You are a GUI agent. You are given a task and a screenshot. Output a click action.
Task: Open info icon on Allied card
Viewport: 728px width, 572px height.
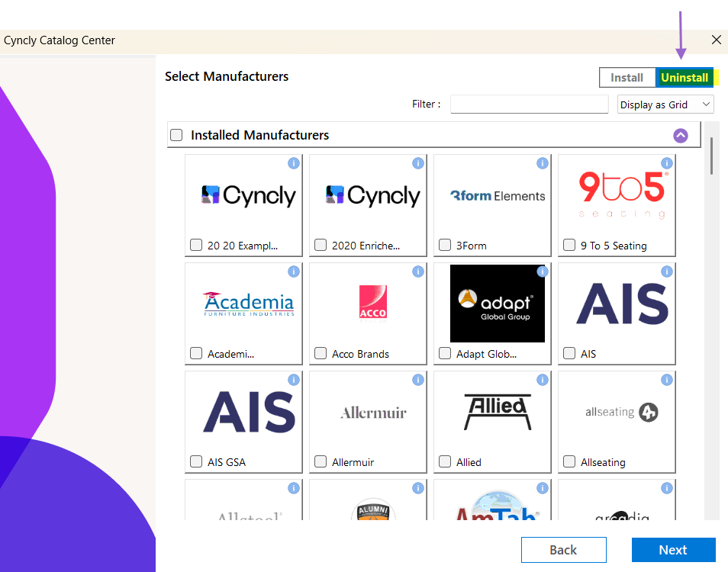(x=543, y=380)
